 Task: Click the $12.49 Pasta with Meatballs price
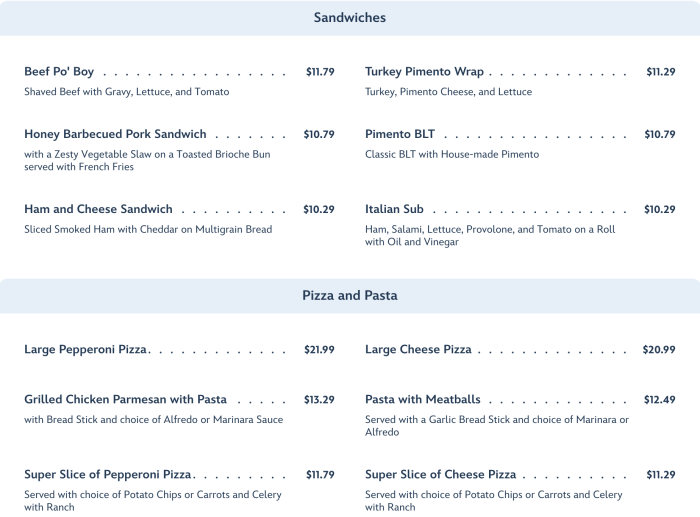coord(659,400)
